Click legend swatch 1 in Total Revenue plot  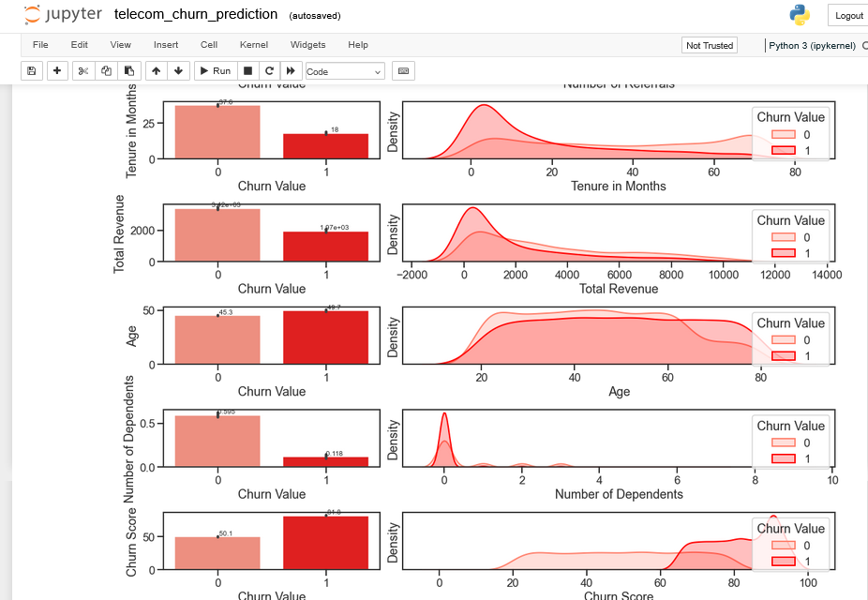point(784,253)
